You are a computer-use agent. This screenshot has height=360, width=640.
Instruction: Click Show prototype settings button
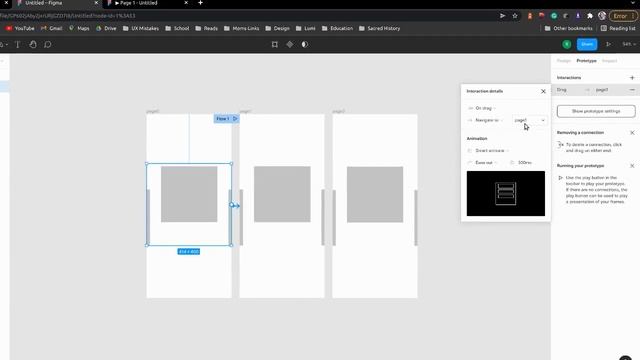596,111
